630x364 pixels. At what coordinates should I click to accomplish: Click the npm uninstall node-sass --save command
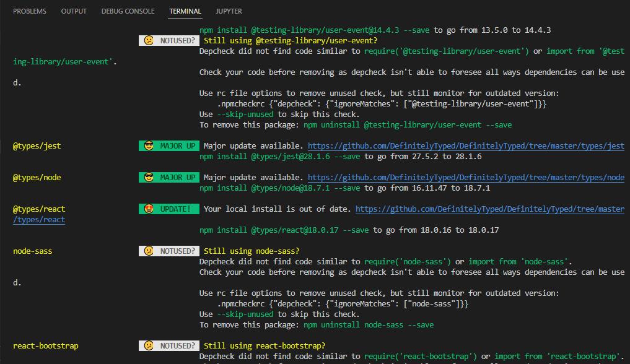[x=369, y=325]
